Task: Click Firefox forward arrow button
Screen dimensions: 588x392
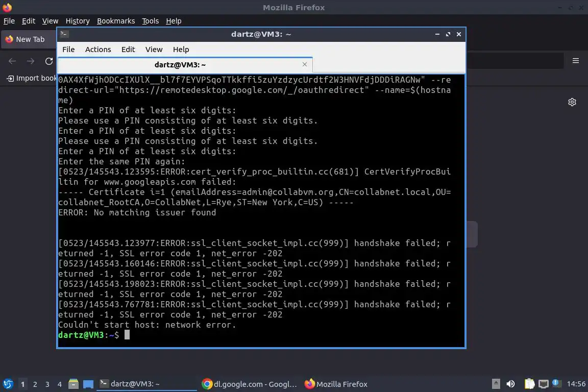Action: (x=31, y=61)
